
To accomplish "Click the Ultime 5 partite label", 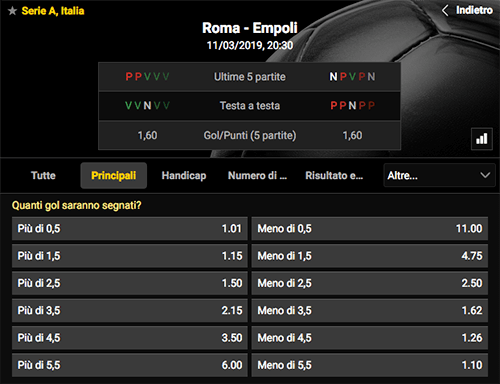I will (x=250, y=77).
